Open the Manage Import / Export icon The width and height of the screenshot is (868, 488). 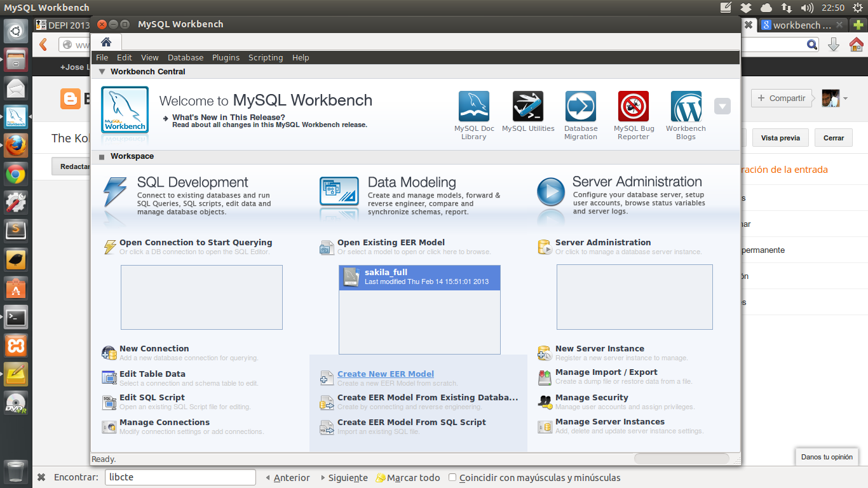point(545,376)
